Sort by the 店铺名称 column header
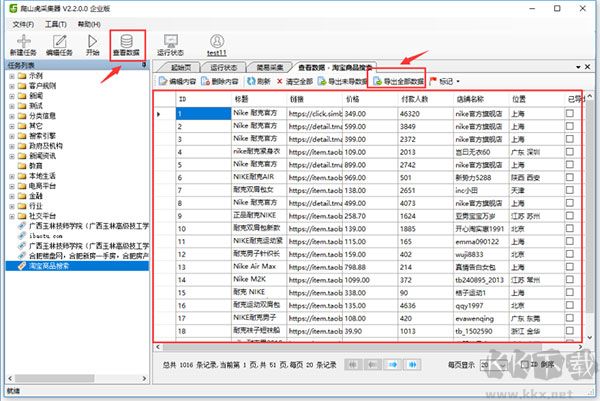This screenshot has width=600, height=401. click(x=481, y=99)
